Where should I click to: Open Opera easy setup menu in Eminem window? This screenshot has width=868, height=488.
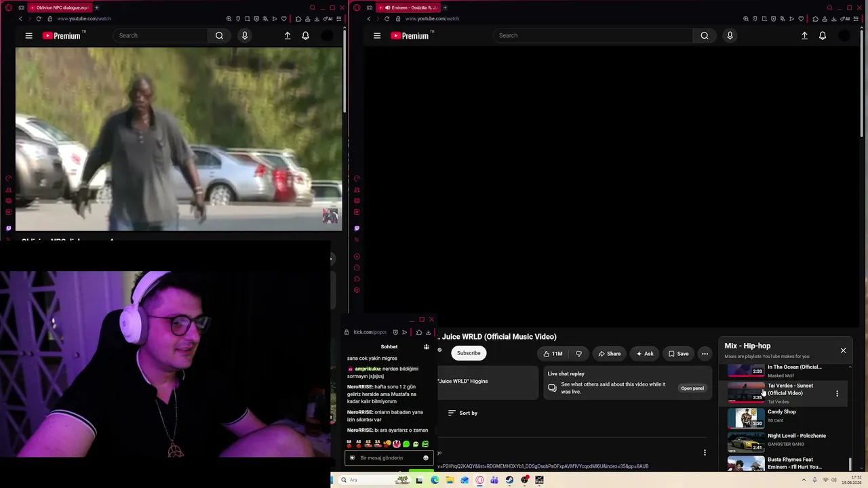pos(856,19)
